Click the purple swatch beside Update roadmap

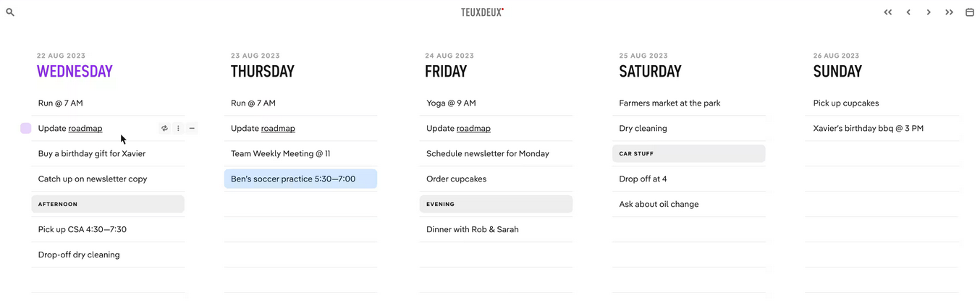(26, 128)
